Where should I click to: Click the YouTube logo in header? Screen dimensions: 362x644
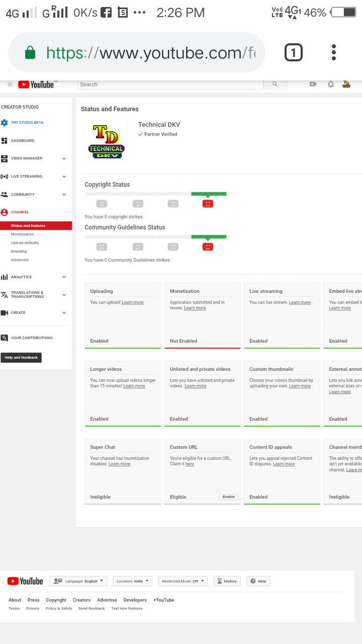[x=36, y=85]
